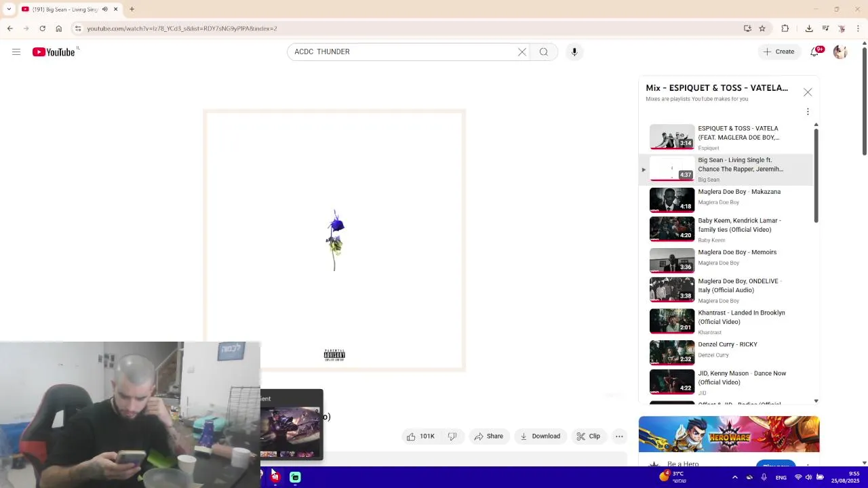Play Maglera Doe Boy, ONDELIVE - Italy

[726, 290]
